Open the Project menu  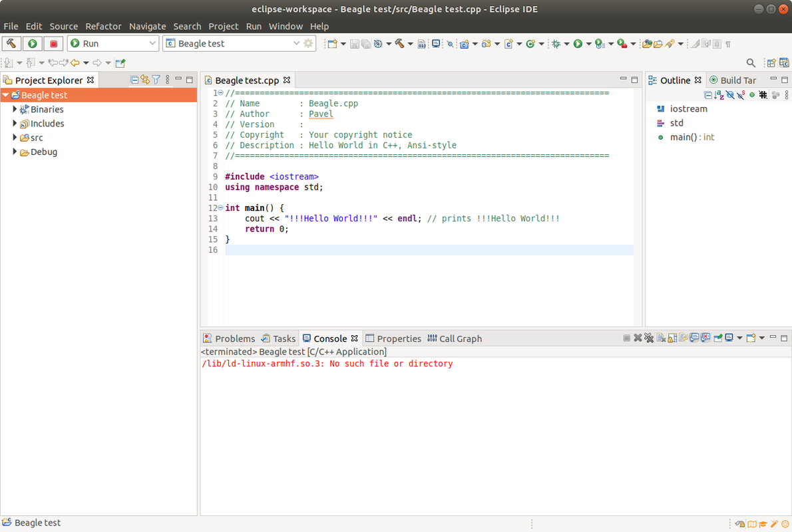(x=223, y=26)
